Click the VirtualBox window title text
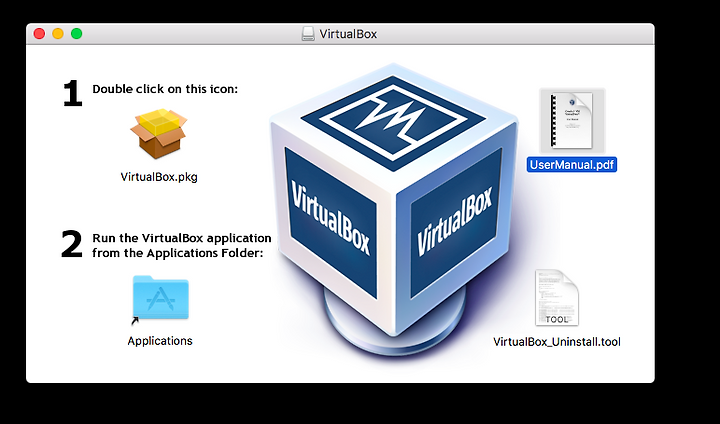The width and height of the screenshot is (720, 424). point(348,34)
